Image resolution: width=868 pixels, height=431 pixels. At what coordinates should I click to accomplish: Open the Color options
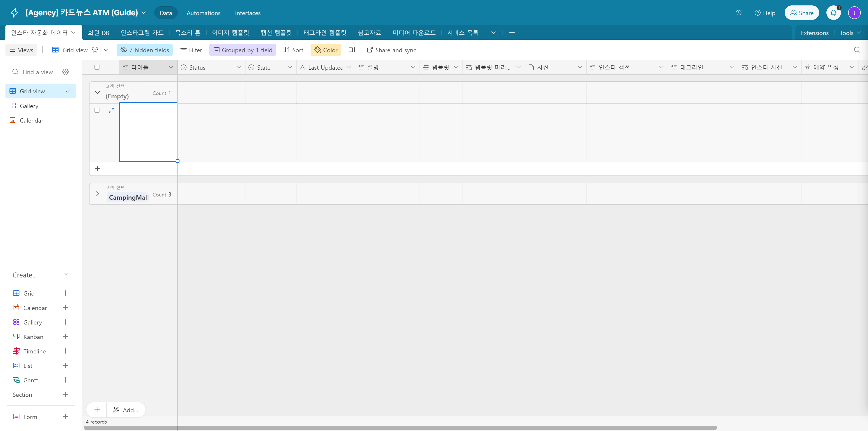click(x=326, y=50)
